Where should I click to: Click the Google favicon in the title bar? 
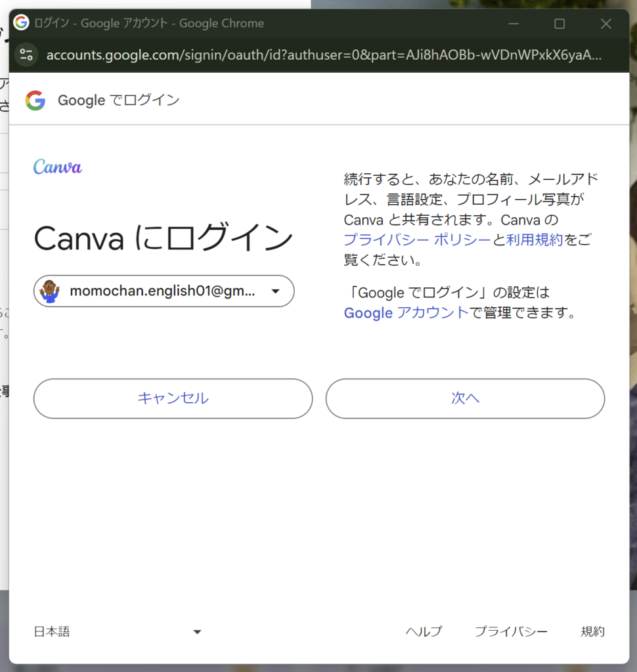pos(21,23)
